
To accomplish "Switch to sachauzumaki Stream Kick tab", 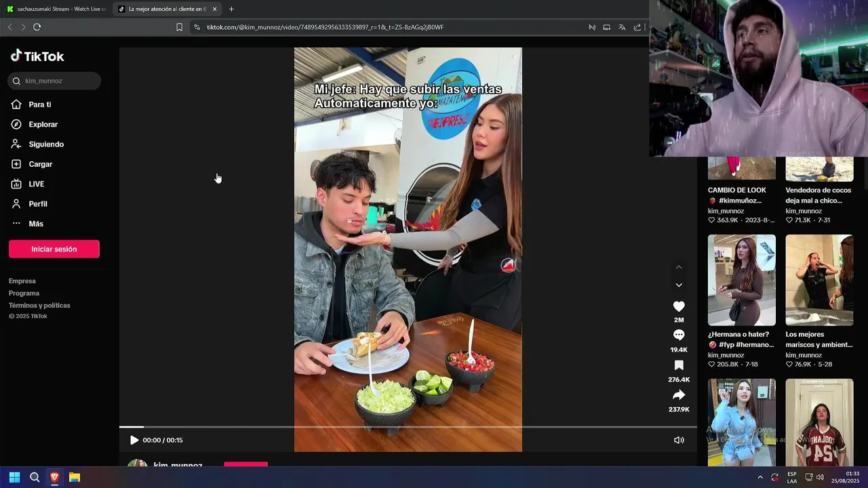I will point(57,9).
